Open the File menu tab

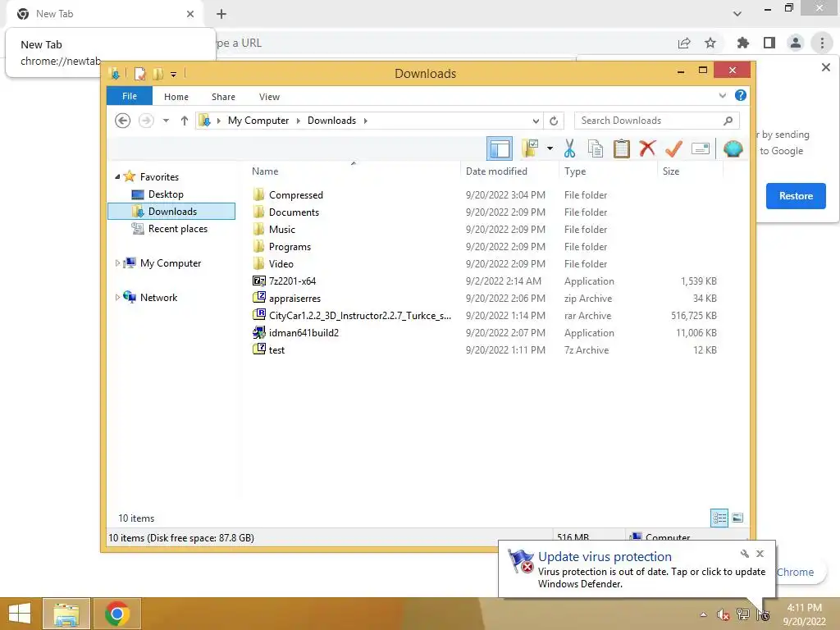point(130,97)
